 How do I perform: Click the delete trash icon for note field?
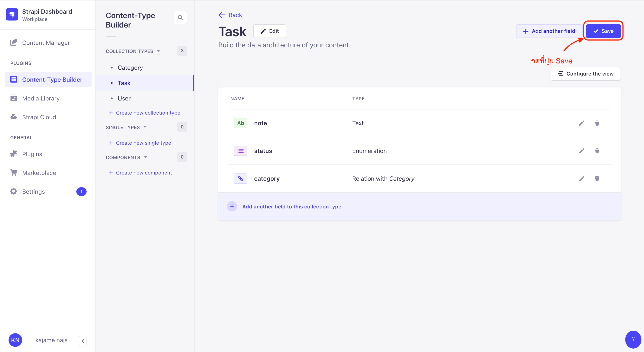click(x=597, y=123)
